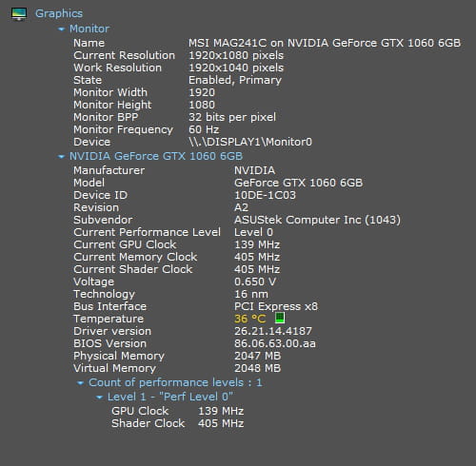Viewport: 476px width, 466px height.
Task: Click the Monitor Frequency 60 Hz value
Action: 204,129
